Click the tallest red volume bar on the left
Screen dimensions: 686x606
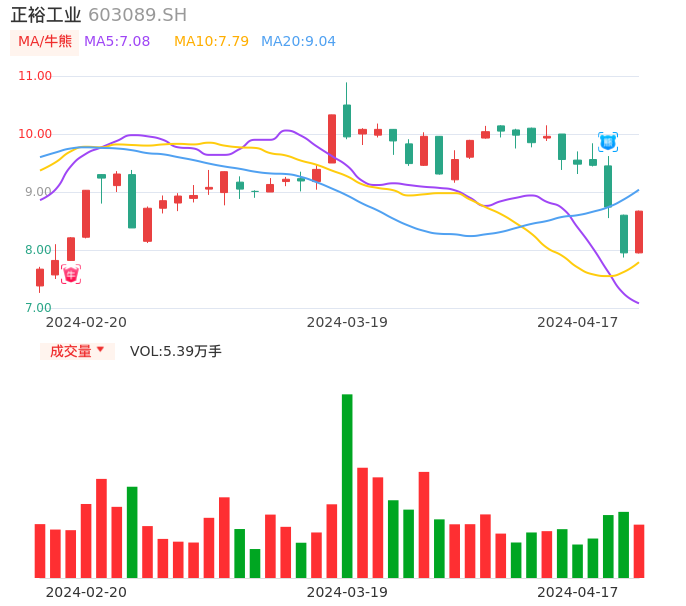tap(101, 527)
